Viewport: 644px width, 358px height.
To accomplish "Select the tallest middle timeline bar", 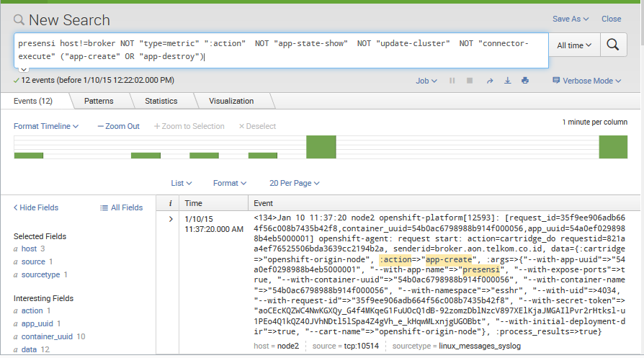I will click(x=321, y=147).
